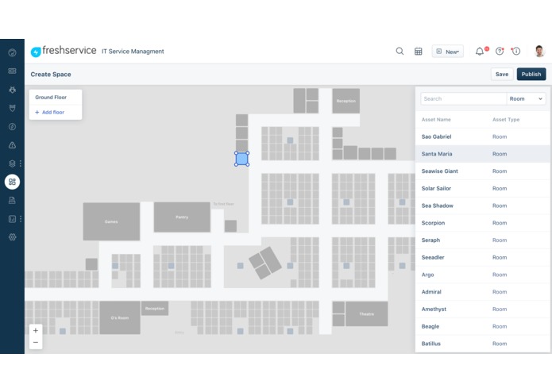The height and width of the screenshot is (392, 552).
Task: Select the Amethyst asset row
Action: (482, 309)
